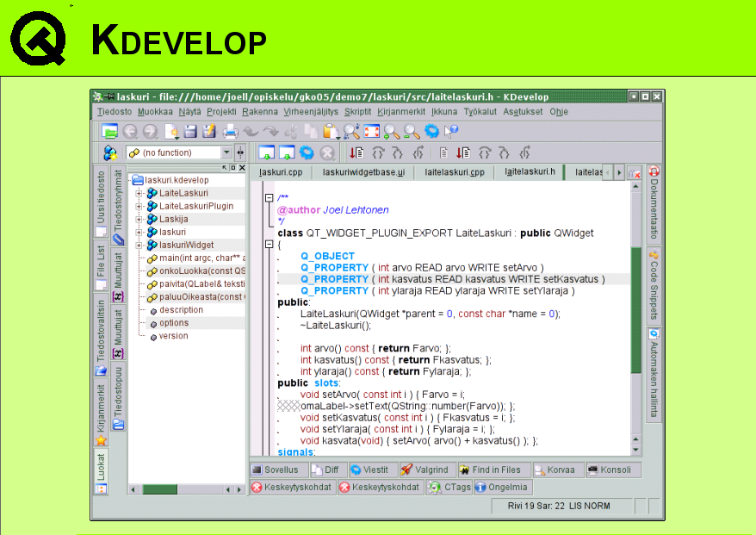Copy selection with the copy icon

311,131
